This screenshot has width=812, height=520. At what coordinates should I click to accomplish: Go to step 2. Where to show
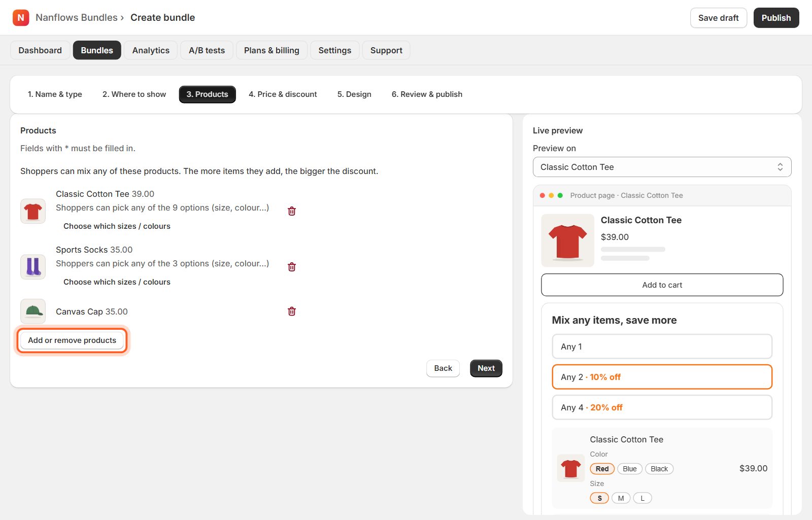click(x=134, y=94)
